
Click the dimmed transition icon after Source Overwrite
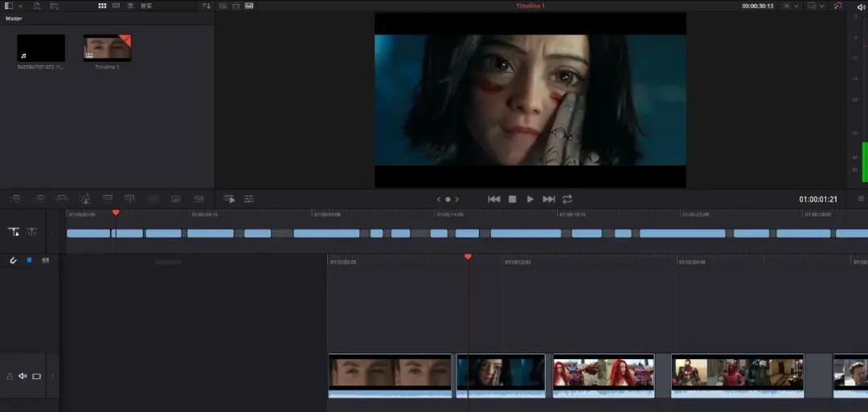point(154,198)
